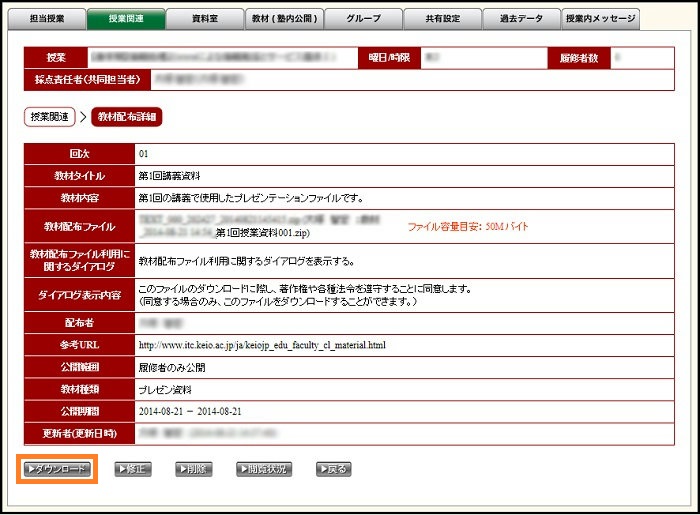Open the 過去データ tab
Screen dimensions: 700x515
pos(520,18)
